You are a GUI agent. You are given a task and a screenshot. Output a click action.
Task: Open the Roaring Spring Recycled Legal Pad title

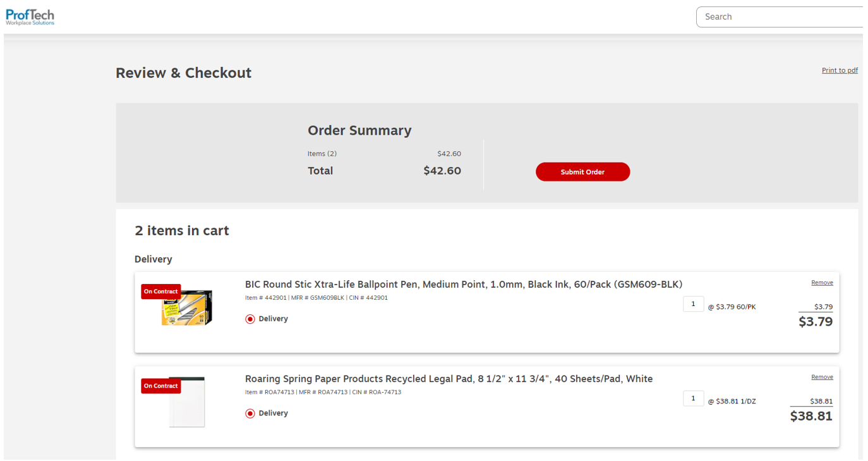tap(449, 379)
